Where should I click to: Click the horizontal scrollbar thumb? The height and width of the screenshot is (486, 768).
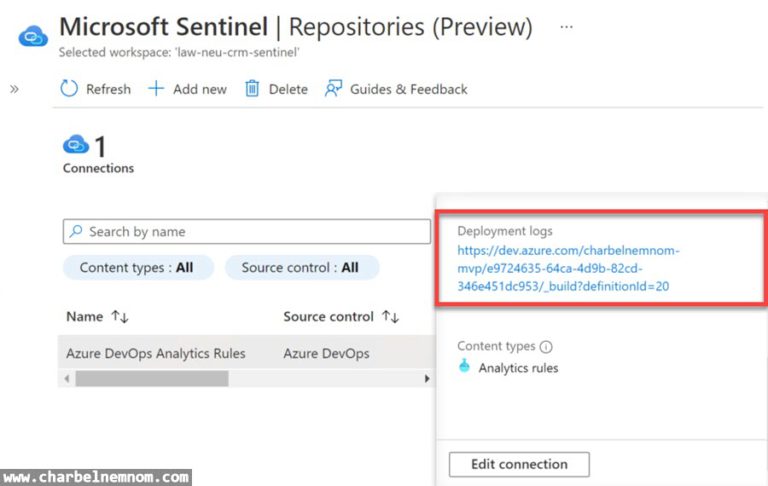click(x=152, y=378)
